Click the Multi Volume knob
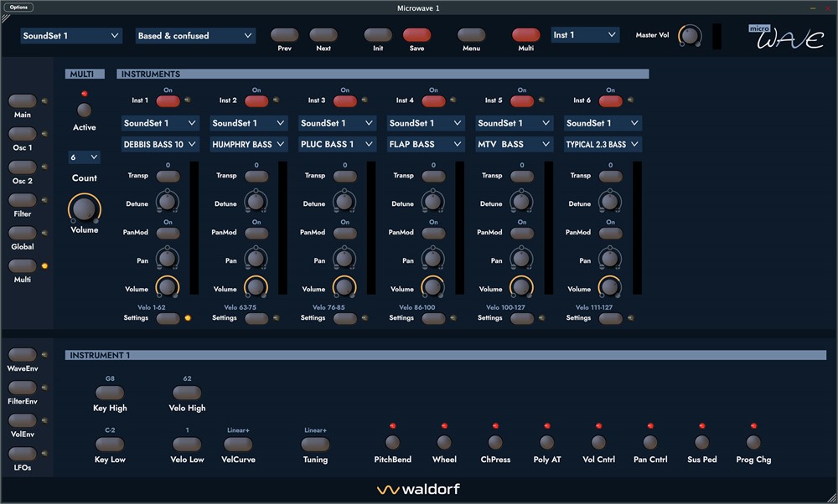Screen dimensions: 838x504 [x=84, y=208]
